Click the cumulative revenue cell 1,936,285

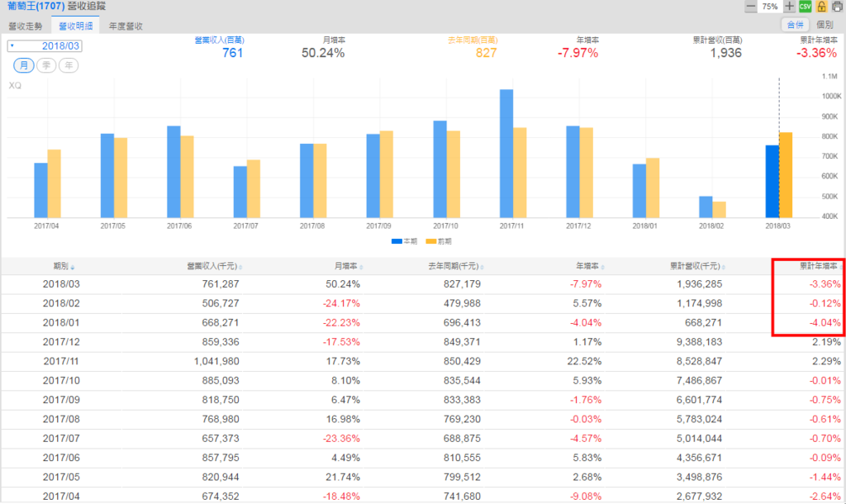click(700, 284)
